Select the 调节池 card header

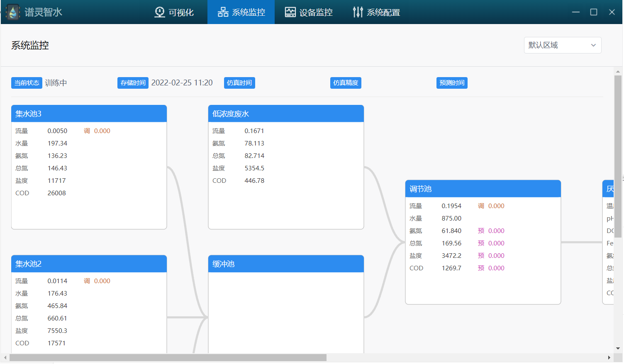[x=483, y=189]
